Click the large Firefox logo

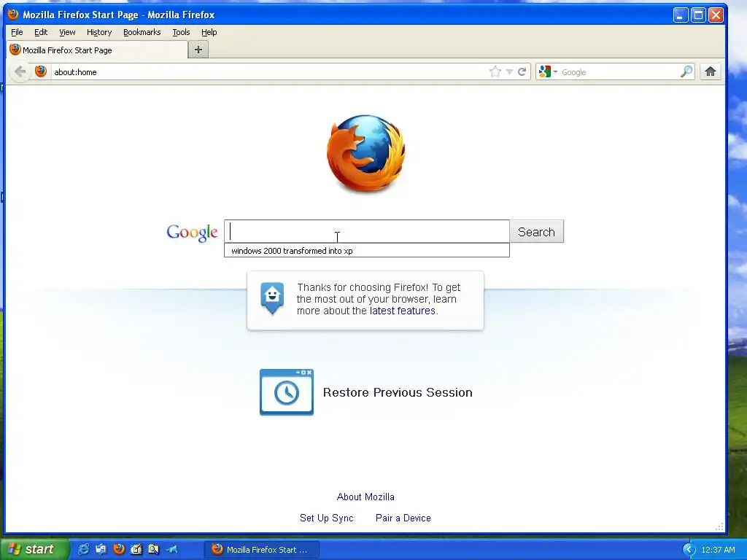366,153
